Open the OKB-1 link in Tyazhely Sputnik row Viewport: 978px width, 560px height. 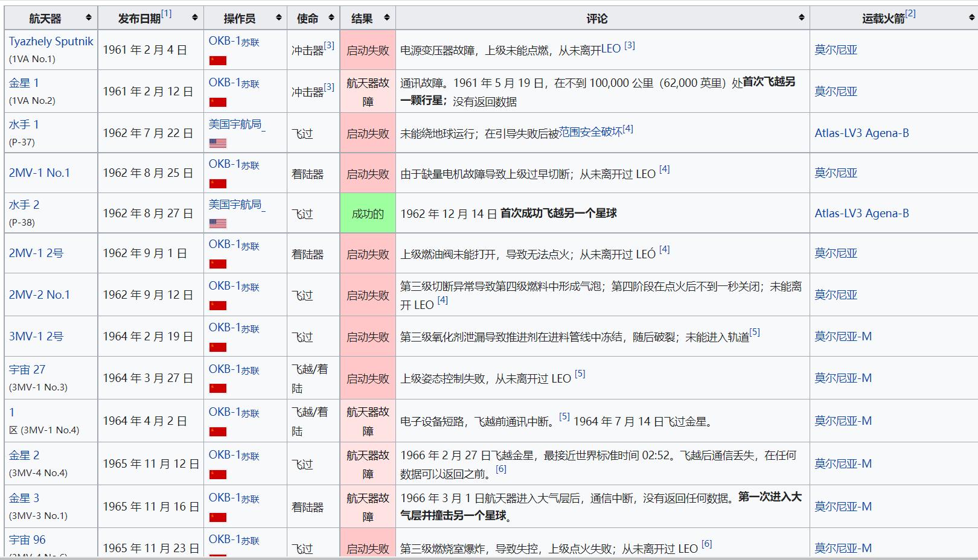coord(225,41)
